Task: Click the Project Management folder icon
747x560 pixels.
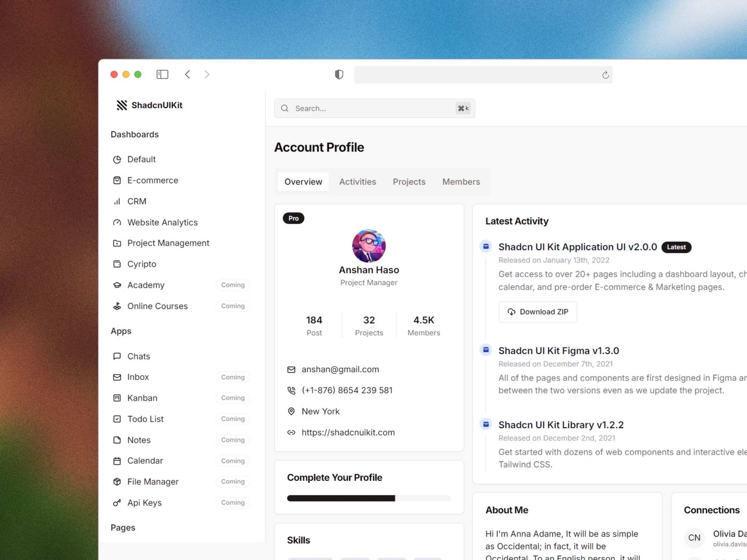Action: [117, 243]
